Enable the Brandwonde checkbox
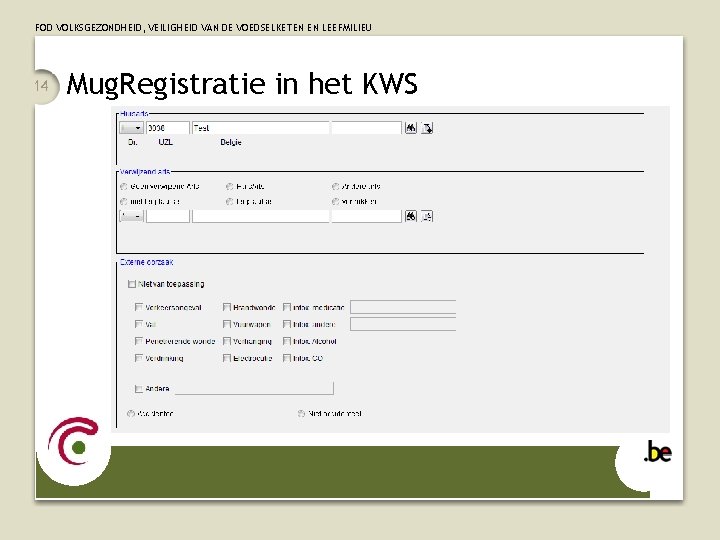The width and height of the screenshot is (720, 540). pos(226,307)
